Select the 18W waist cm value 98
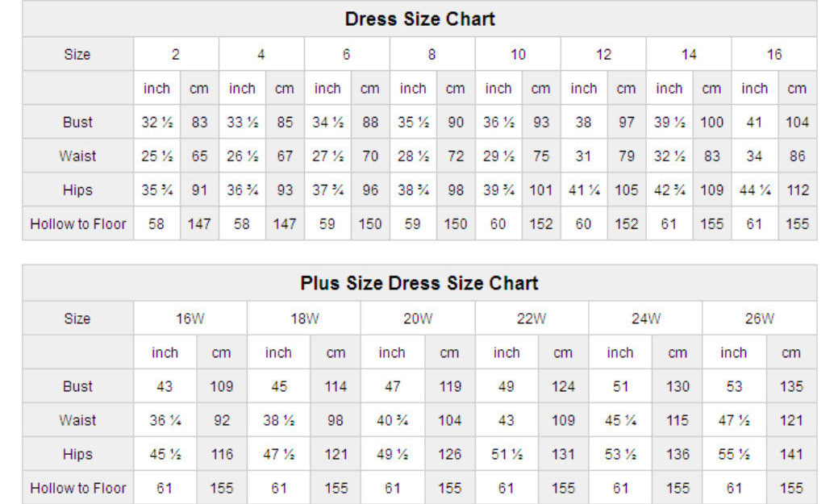 coord(336,420)
